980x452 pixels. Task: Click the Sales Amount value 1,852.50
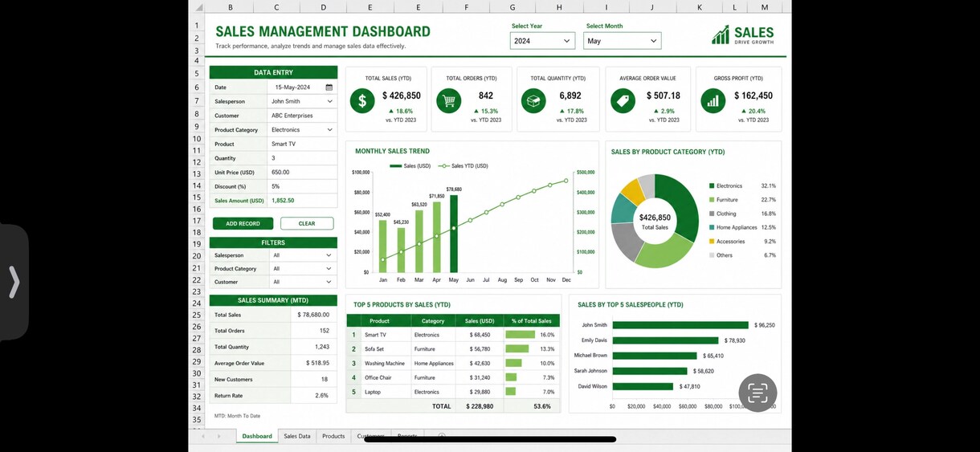click(x=283, y=201)
